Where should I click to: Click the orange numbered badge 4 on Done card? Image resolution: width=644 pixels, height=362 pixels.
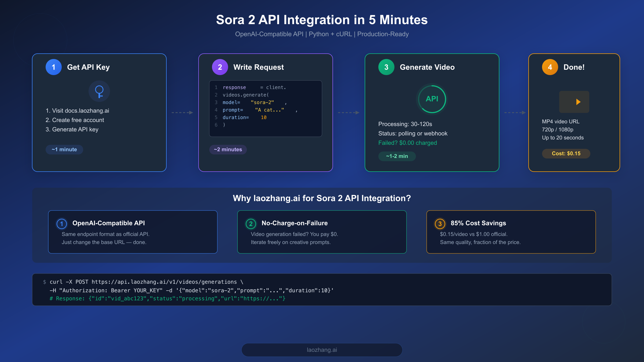pos(550,67)
